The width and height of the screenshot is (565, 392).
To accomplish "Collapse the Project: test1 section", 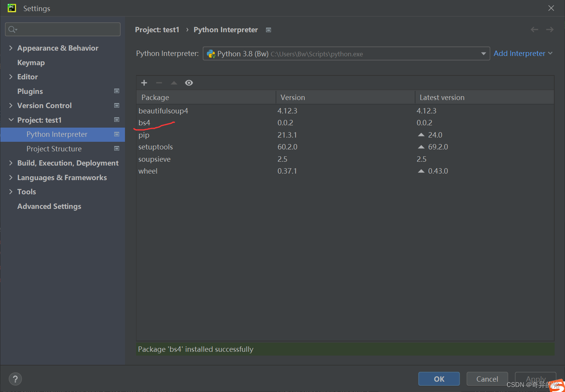I will 11,120.
